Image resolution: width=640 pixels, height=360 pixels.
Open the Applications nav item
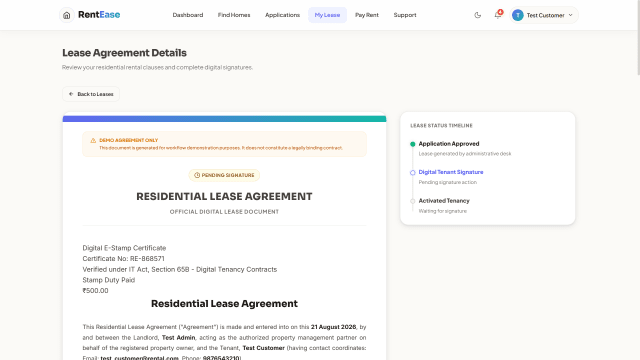coord(282,15)
